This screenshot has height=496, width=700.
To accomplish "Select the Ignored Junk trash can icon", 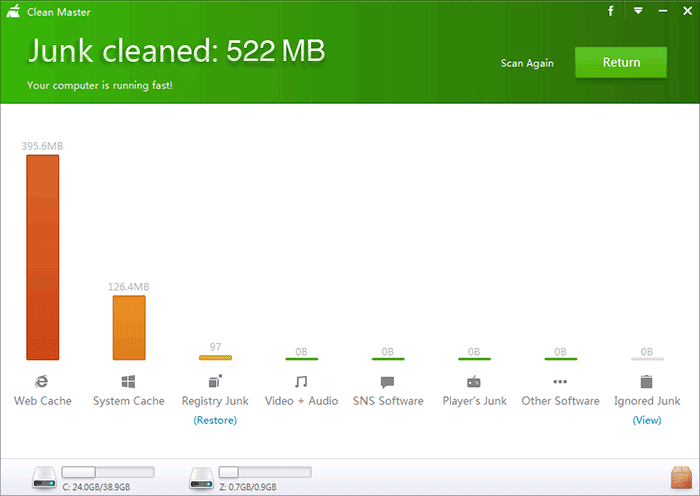I will (x=646, y=381).
